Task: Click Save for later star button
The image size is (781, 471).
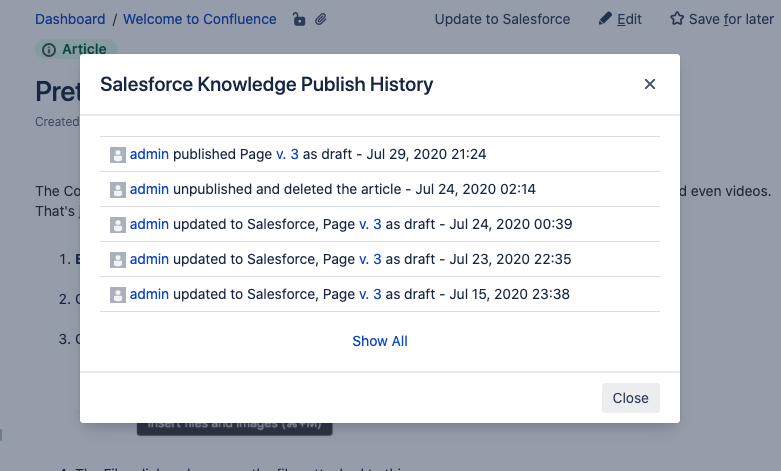Action: tap(721, 19)
